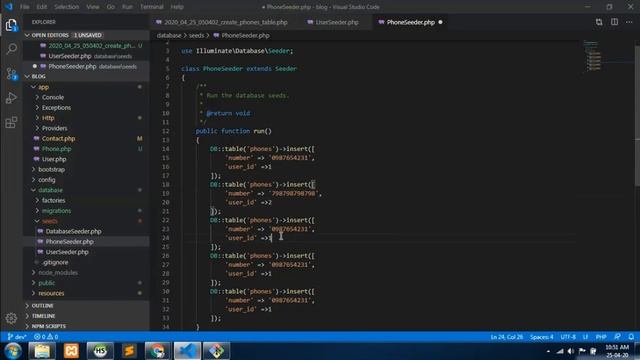Open User.php in the explorer

86,159
